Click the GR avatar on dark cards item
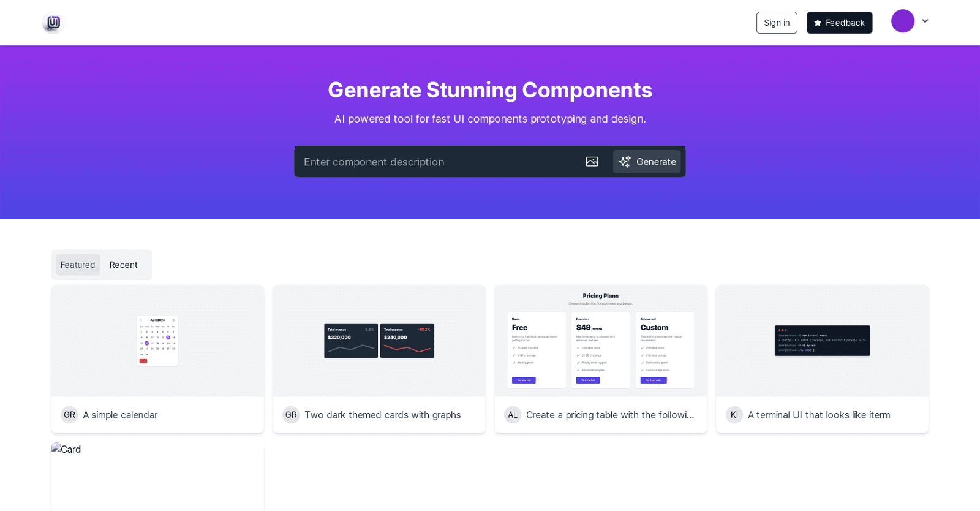This screenshot has width=980, height=511. (291, 415)
